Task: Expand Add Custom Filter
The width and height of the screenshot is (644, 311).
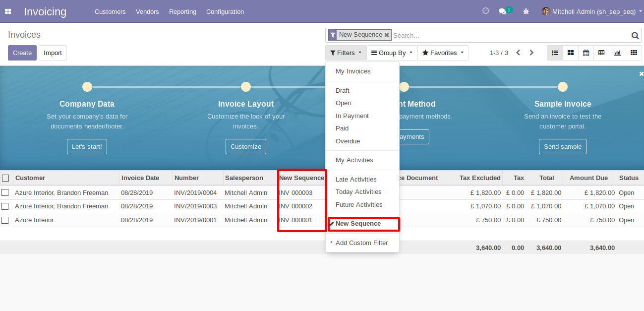Action: tap(362, 243)
